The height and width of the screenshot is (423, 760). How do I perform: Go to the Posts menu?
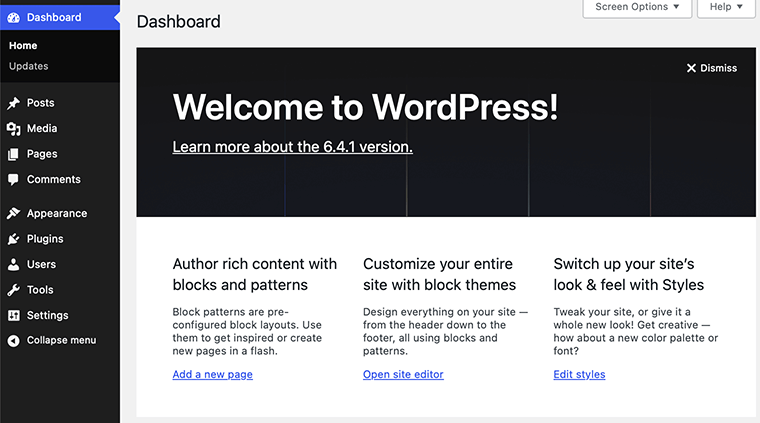pyautogui.click(x=41, y=103)
